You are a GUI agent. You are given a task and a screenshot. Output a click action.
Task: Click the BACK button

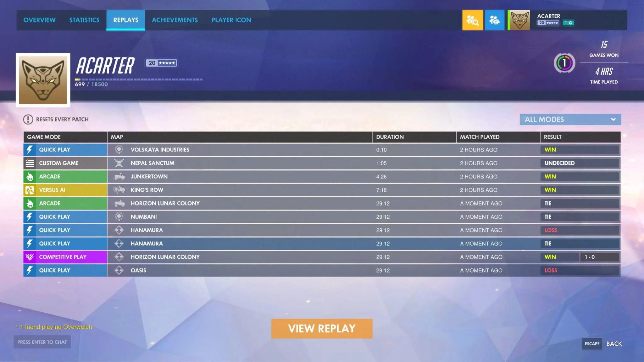[x=614, y=343]
